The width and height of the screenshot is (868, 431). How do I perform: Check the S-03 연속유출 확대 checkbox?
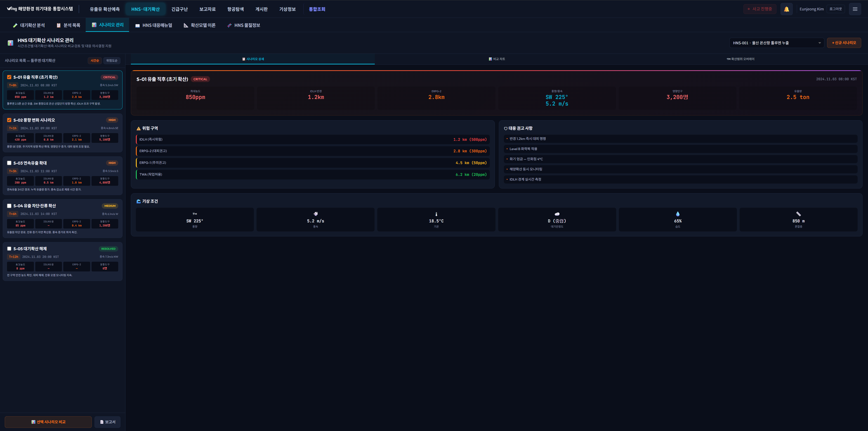pyautogui.click(x=9, y=163)
